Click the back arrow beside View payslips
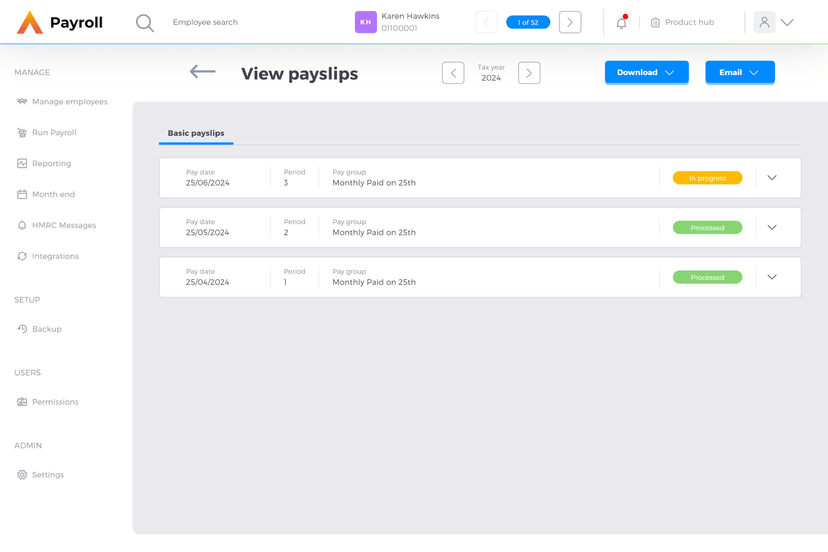The width and height of the screenshot is (828, 552). pyautogui.click(x=203, y=72)
